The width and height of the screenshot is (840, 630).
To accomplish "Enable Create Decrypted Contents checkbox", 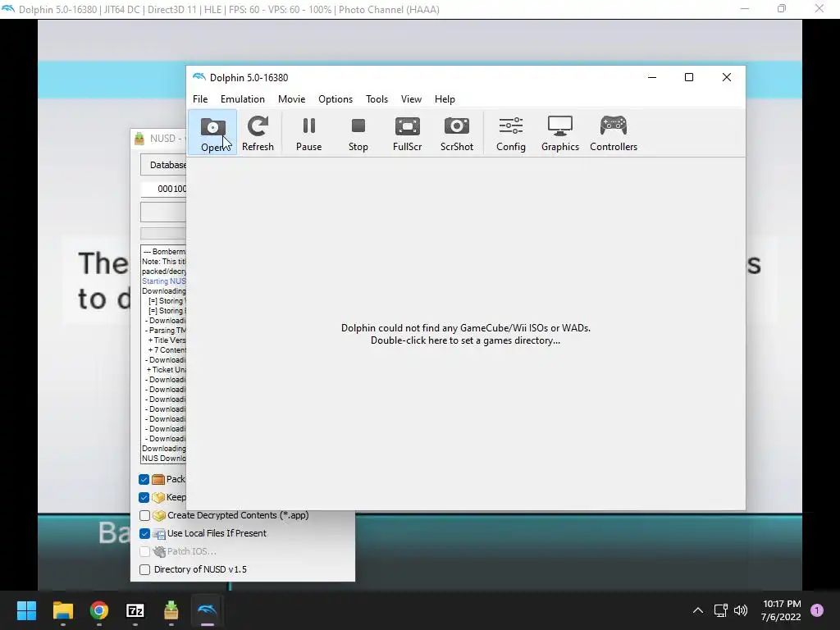I will [144, 515].
